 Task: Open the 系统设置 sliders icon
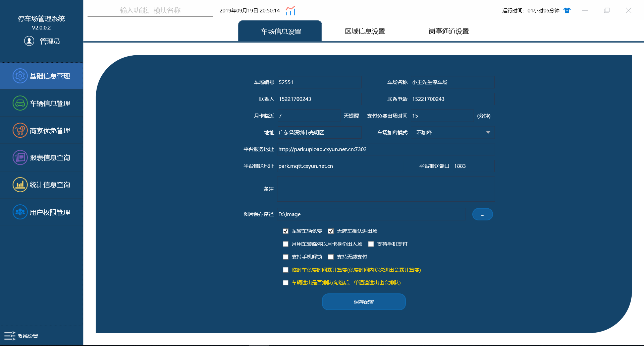tap(10, 336)
